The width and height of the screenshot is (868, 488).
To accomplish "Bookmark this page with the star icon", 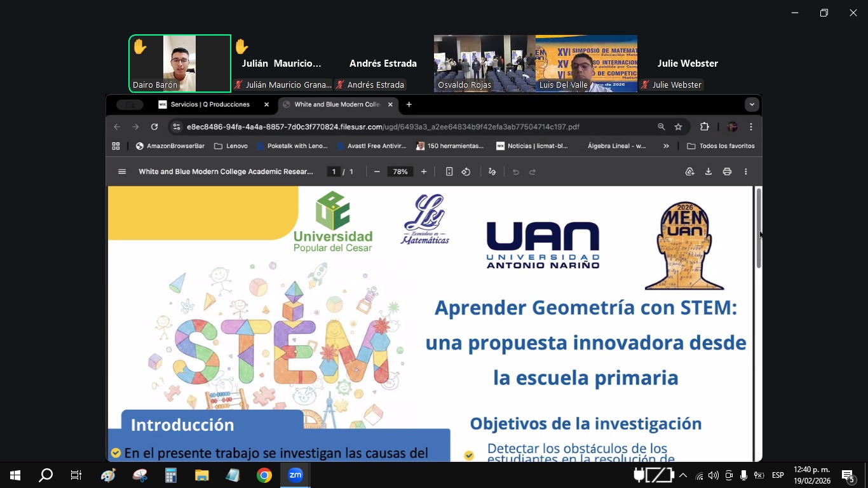I will click(678, 126).
